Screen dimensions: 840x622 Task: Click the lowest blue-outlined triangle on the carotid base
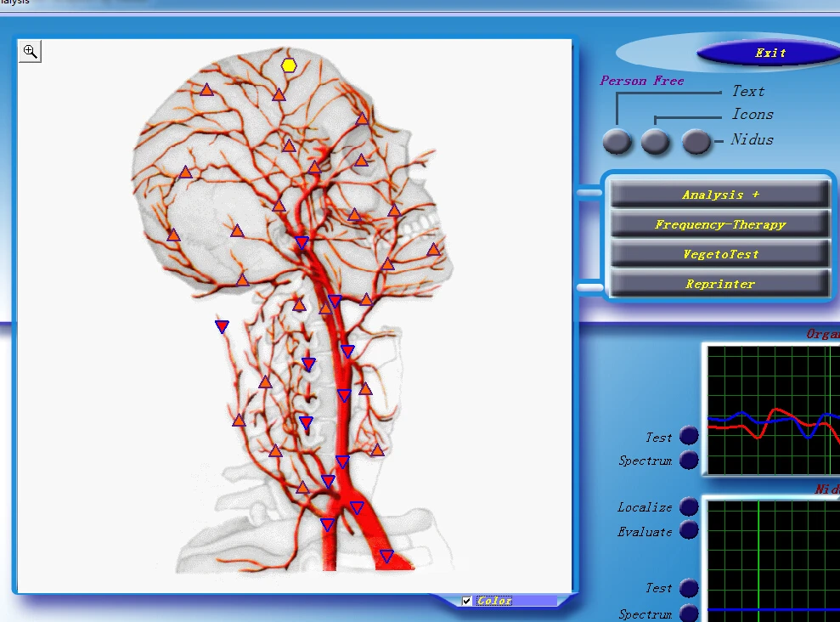point(386,556)
